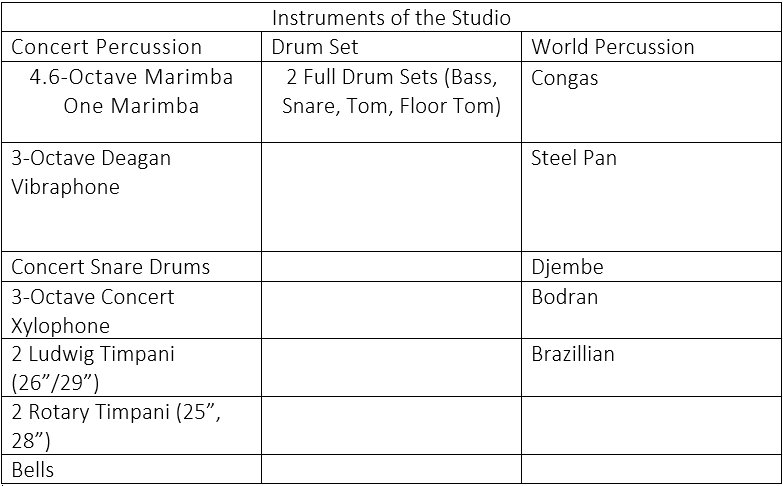This screenshot has height=486, width=783.
Task: Click the 3-Octave Concert Xylophone cell
Action: click(131, 310)
